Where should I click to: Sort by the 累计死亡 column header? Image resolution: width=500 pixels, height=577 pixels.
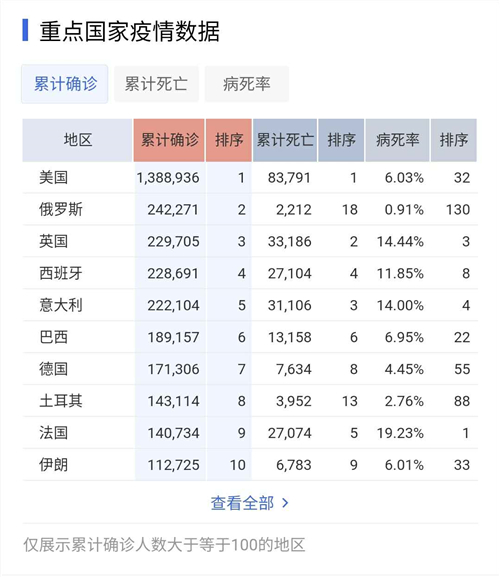tap(285, 140)
